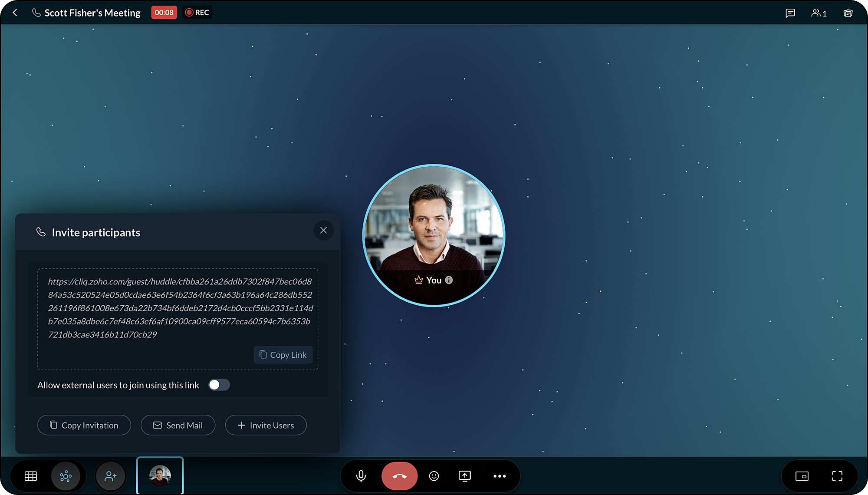Enter fullscreen mode
The image size is (868, 495).
837,476
